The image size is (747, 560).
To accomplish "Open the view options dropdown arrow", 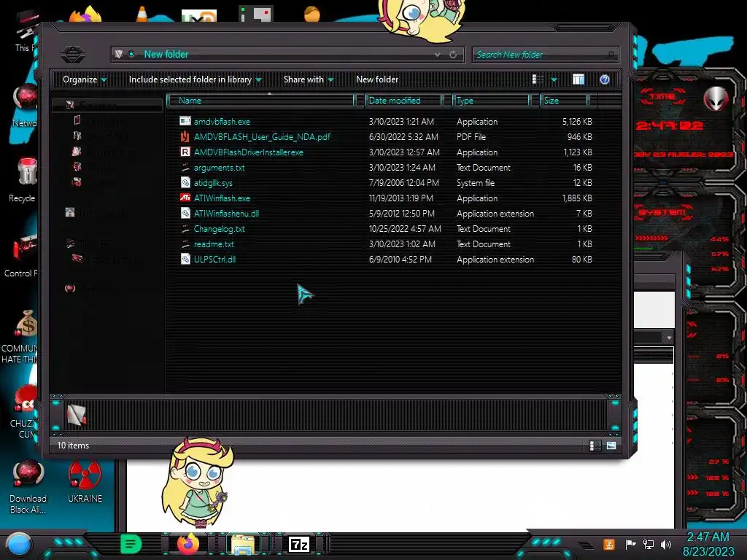I will (x=554, y=79).
